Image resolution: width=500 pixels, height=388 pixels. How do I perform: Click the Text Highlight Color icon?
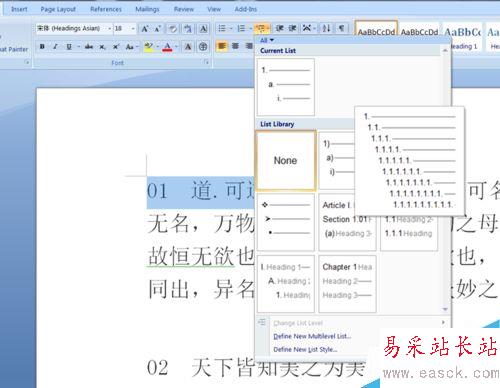click(149, 47)
